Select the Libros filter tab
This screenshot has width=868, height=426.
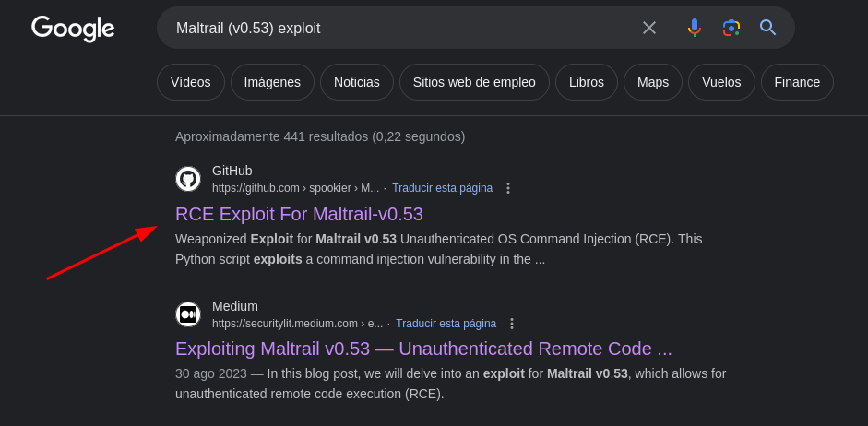(587, 82)
